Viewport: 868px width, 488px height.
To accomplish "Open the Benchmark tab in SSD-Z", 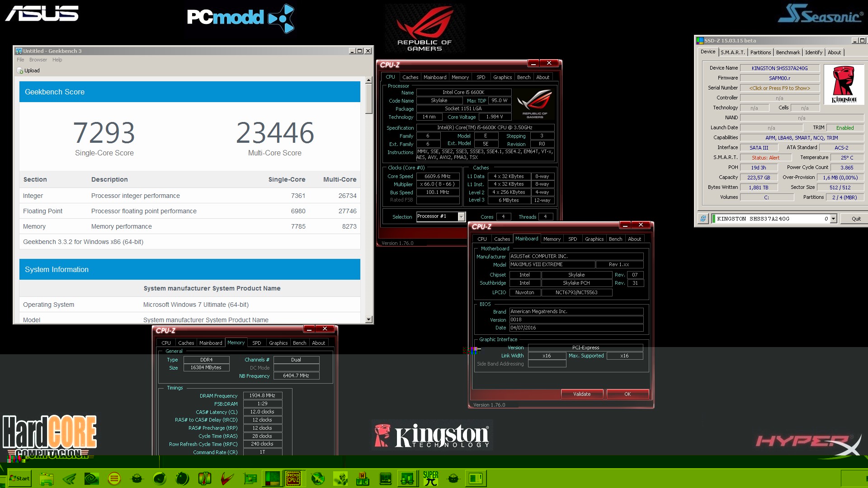I will click(788, 52).
